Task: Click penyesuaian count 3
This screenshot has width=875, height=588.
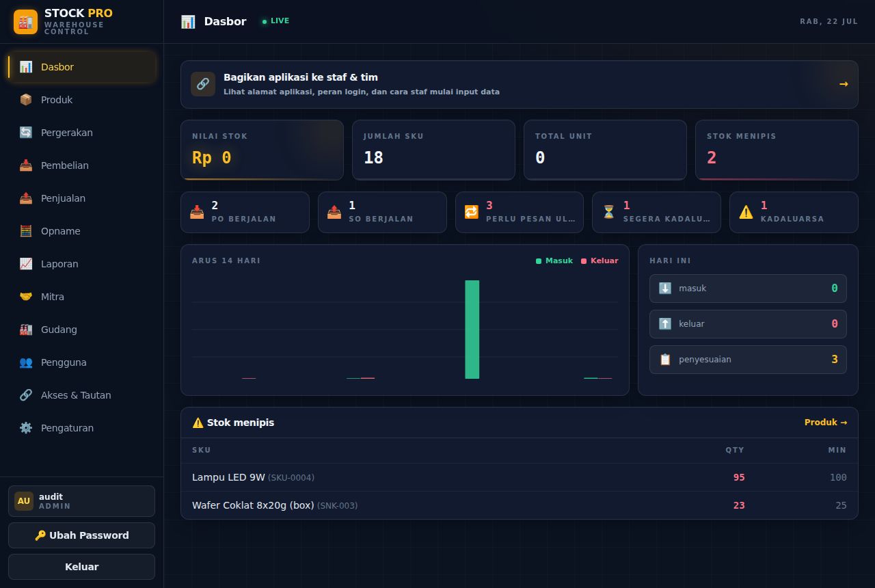Action: click(835, 360)
